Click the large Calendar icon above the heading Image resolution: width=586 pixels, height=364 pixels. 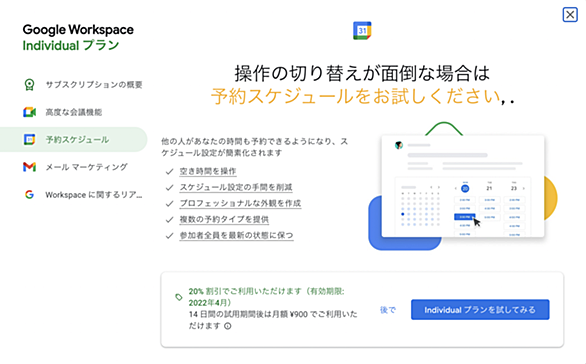pos(362,31)
